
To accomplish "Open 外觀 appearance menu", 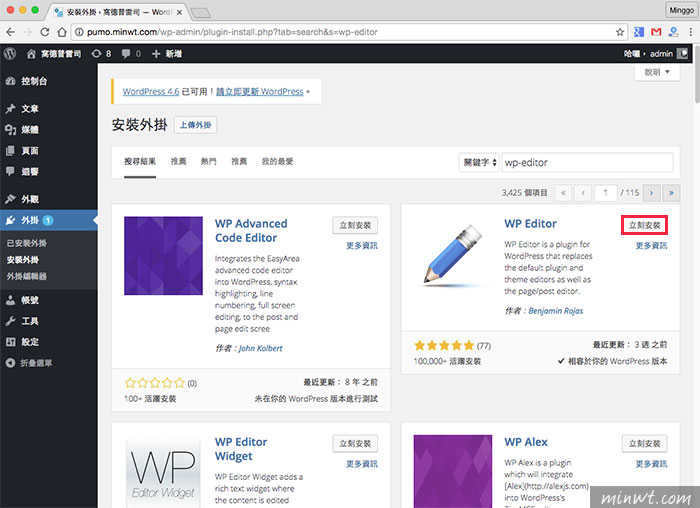I will click(x=49, y=199).
